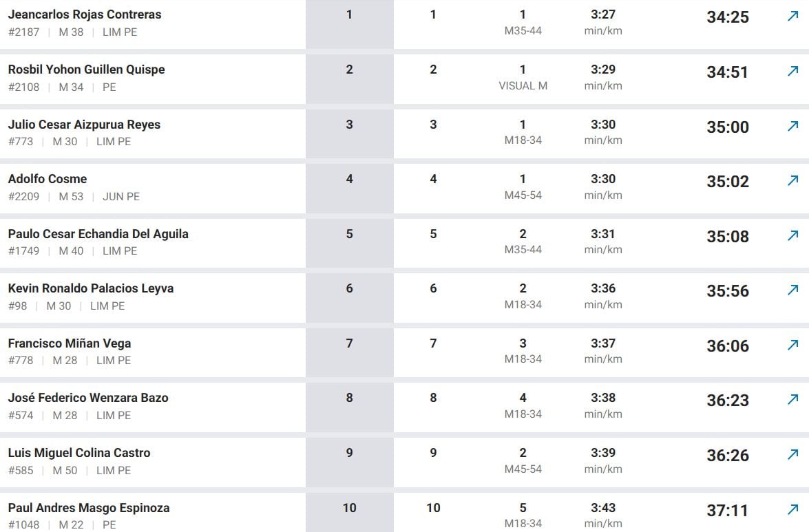Open arrow icon beside 35:56 finish time

pyautogui.click(x=793, y=290)
